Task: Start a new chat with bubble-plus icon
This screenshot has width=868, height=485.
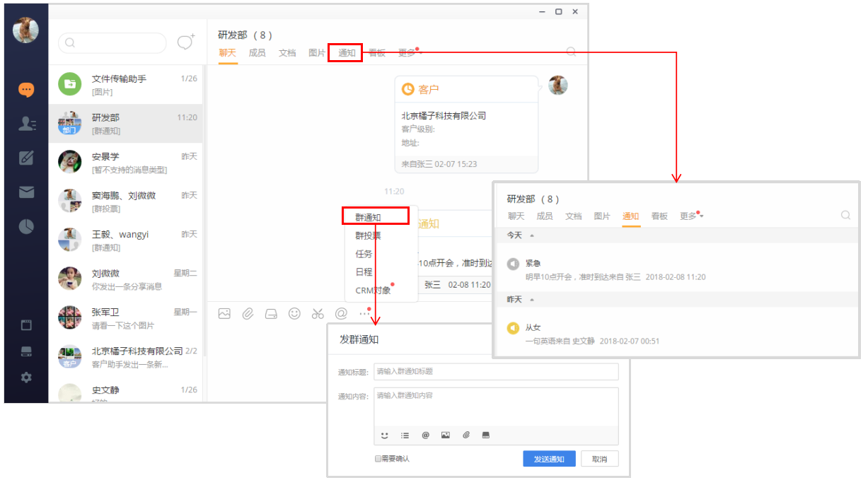Action: coord(185,42)
